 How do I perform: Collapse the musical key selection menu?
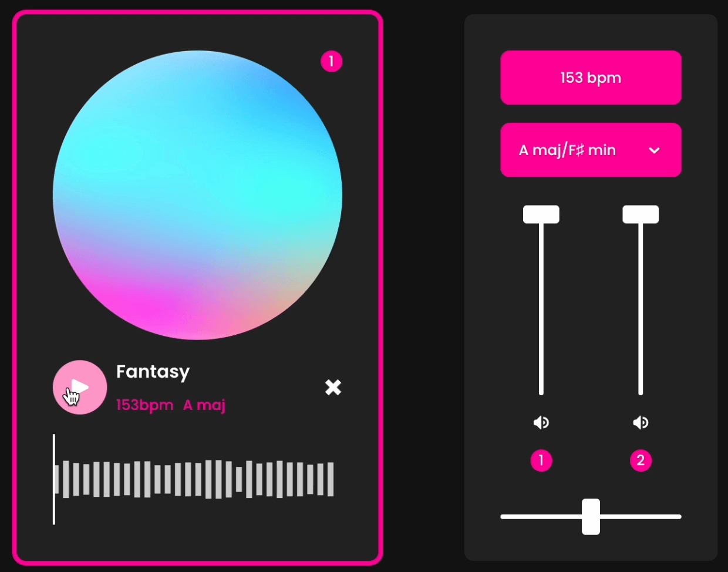(653, 150)
